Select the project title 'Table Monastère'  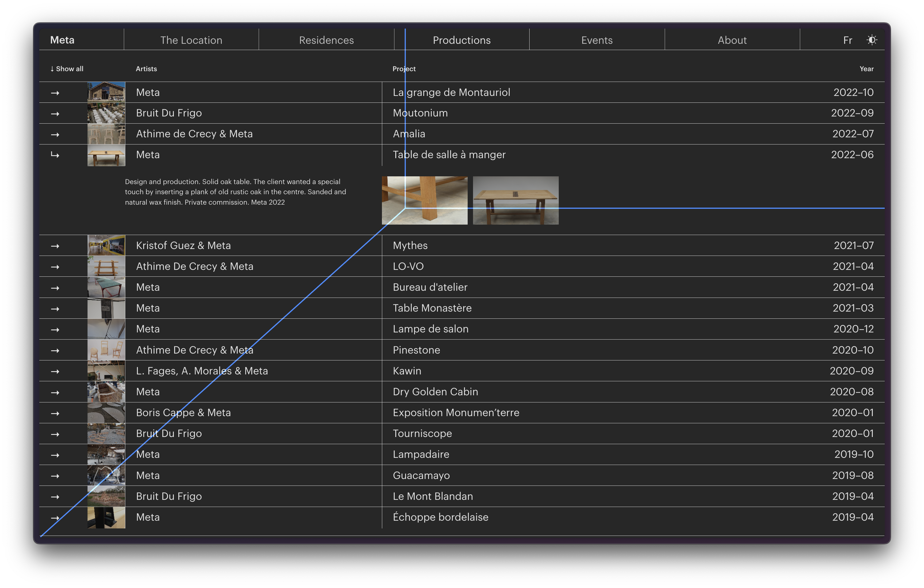(x=432, y=308)
